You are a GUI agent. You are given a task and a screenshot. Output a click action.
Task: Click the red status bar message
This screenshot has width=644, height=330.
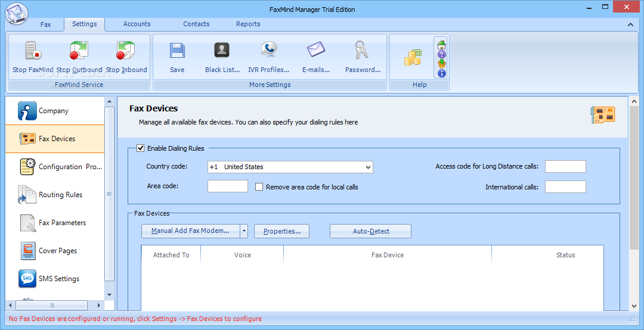pyautogui.click(x=135, y=319)
